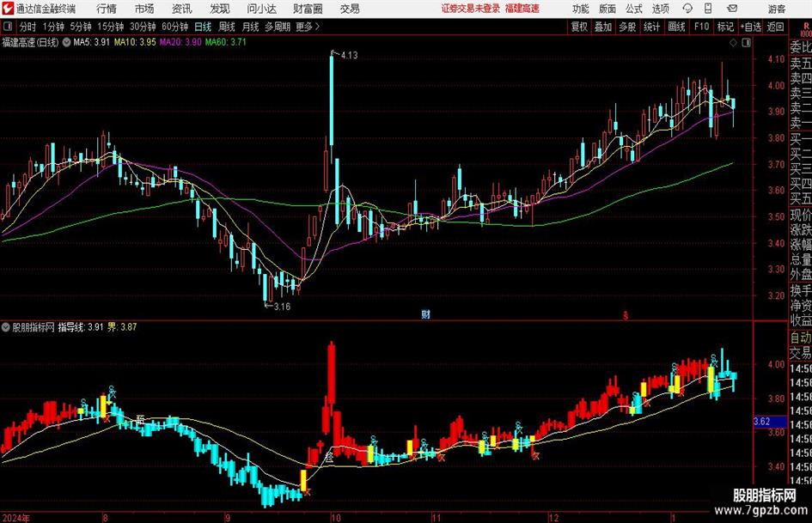The height and width of the screenshot is (523, 812).
Task: Select the 日线 daily period tab
Action: (x=203, y=27)
